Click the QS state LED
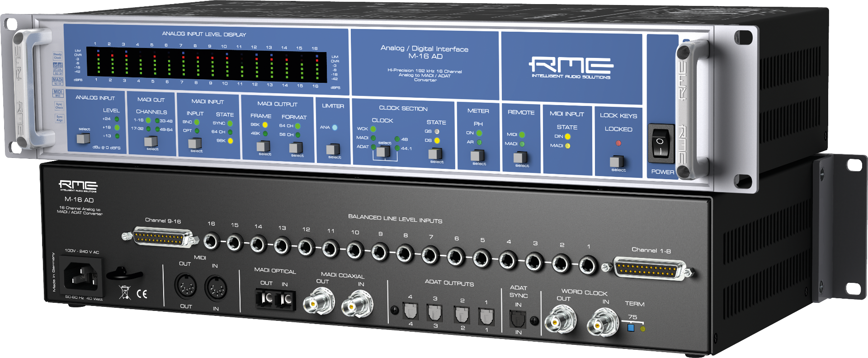This screenshot has height=358, width=868. (x=437, y=132)
